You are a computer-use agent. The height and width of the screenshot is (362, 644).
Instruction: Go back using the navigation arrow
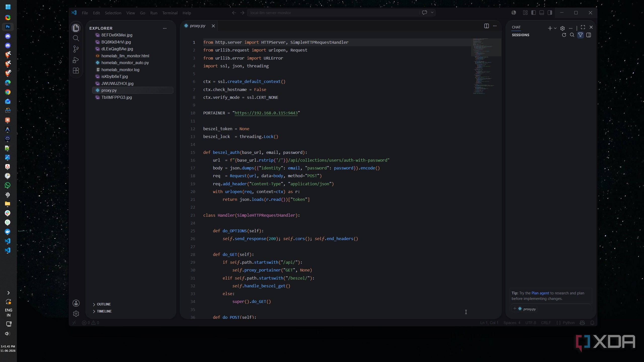[234, 13]
